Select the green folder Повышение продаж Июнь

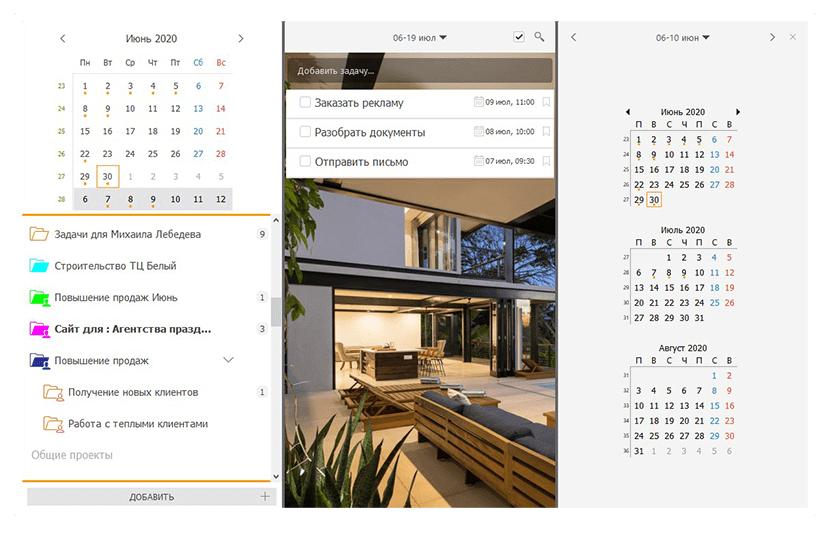point(116,297)
